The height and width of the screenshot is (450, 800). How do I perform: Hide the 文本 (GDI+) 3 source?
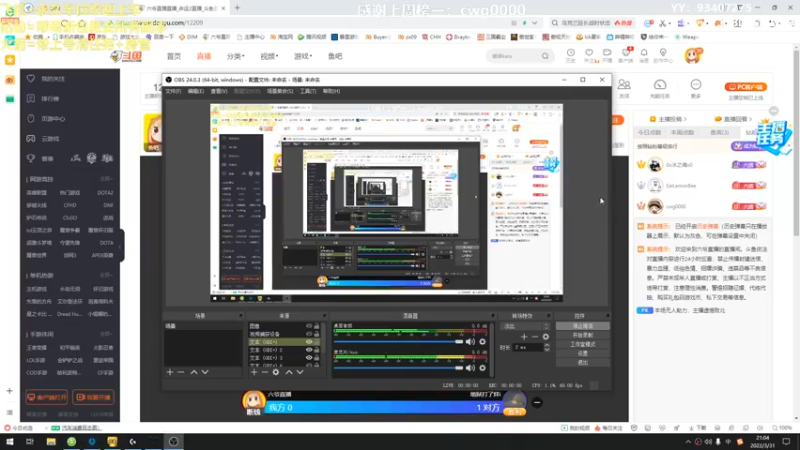[309, 358]
